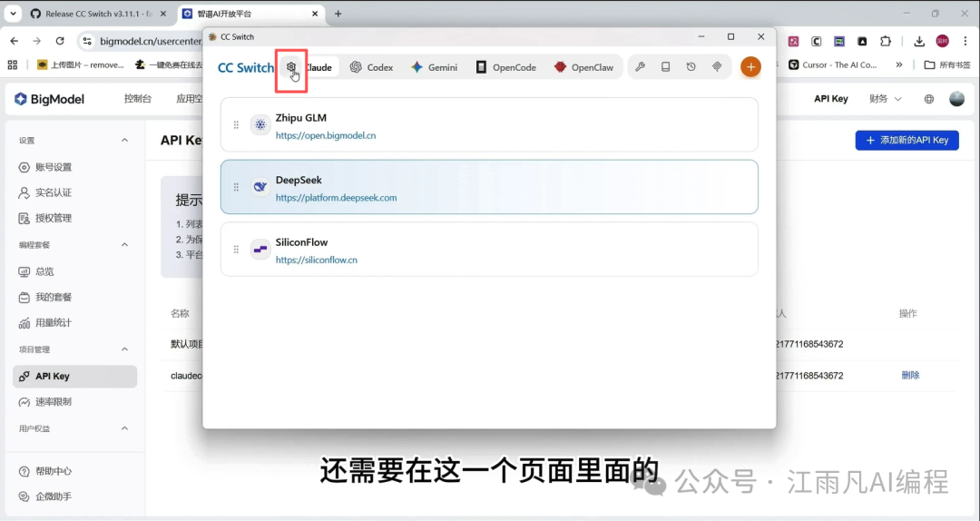Open 控制台 in the BigModel top nav

[x=138, y=99]
